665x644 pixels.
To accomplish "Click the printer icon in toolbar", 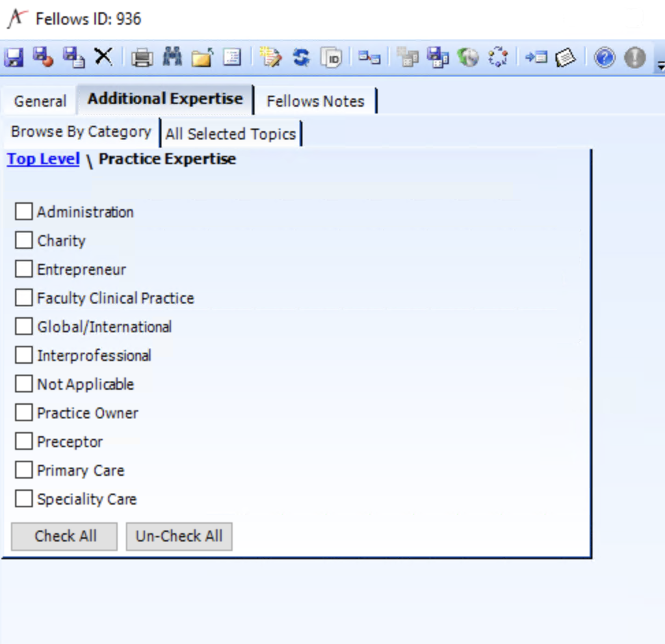I will (142, 58).
